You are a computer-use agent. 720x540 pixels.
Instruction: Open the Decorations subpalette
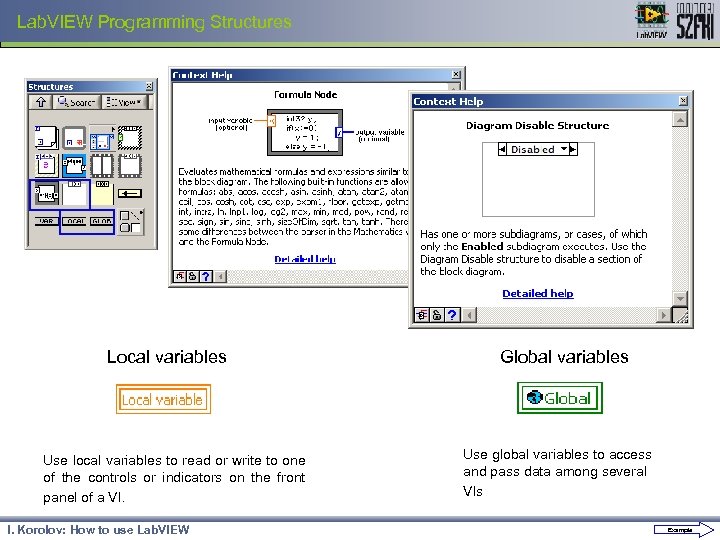130,221
